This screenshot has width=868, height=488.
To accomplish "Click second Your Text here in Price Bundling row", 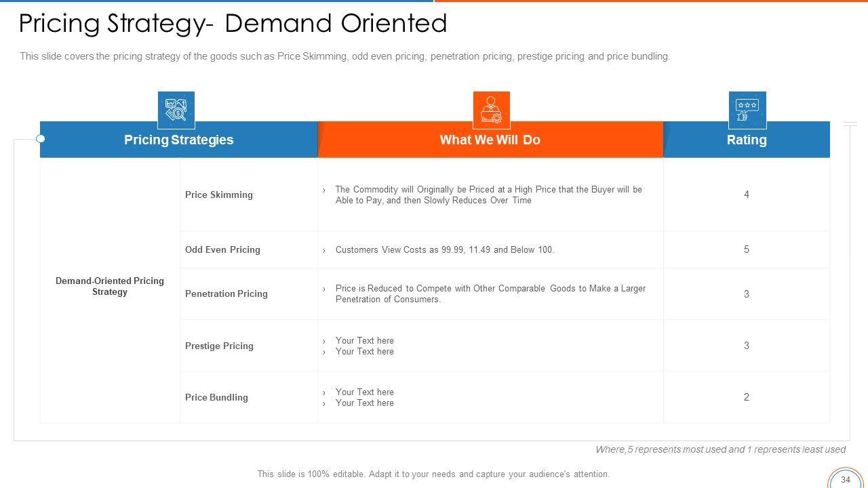I will coord(364,403).
